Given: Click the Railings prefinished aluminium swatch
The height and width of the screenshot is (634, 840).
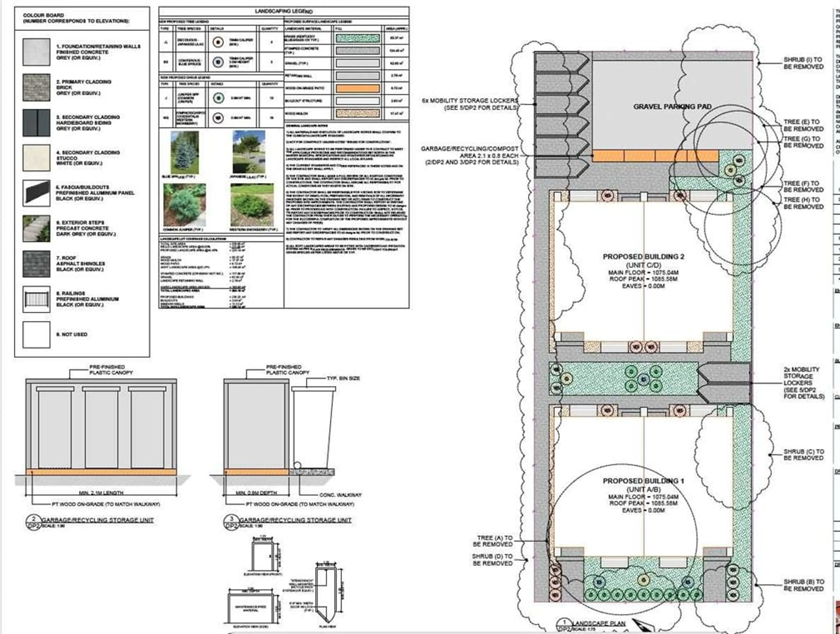Looking at the screenshot, I should click(36, 299).
